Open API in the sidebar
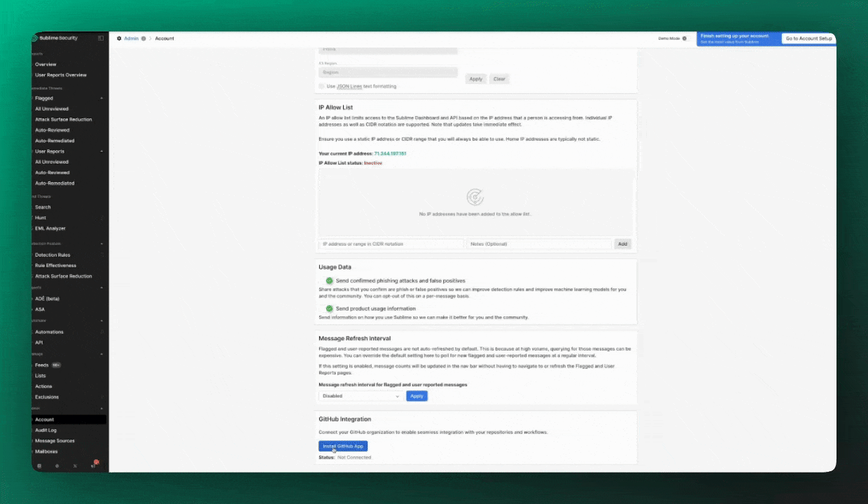868x504 pixels. [x=39, y=342]
